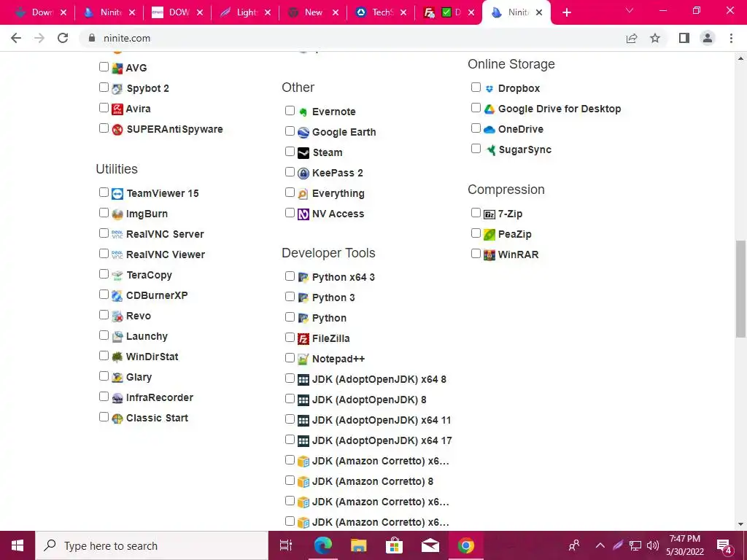Click the ImgBurn icon
747x560 pixels.
coord(117,214)
